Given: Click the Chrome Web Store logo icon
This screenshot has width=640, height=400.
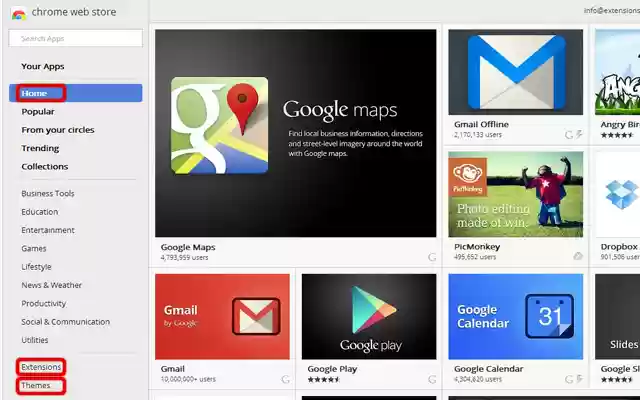Looking at the screenshot, I should 19,13.
